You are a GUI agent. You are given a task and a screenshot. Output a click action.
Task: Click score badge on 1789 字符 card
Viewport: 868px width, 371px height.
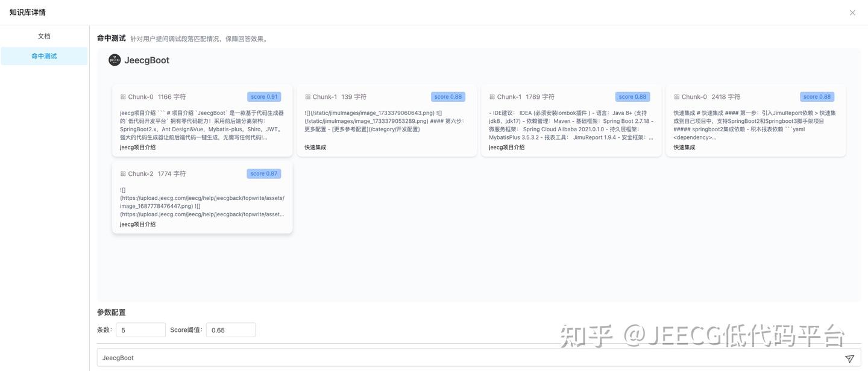click(x=633, y=97)
